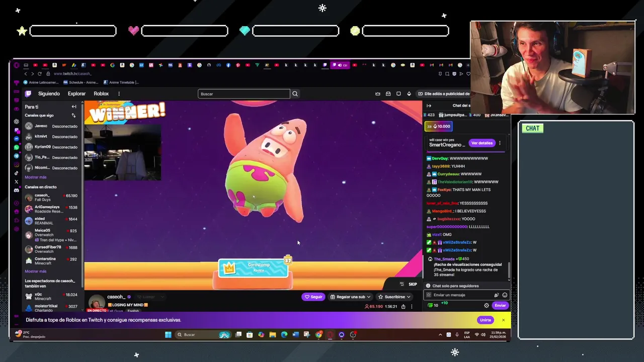The height and width of the screenshot is (362, 644).
Task: Open the Meica05 Overwatch channel
Action: 52,235
